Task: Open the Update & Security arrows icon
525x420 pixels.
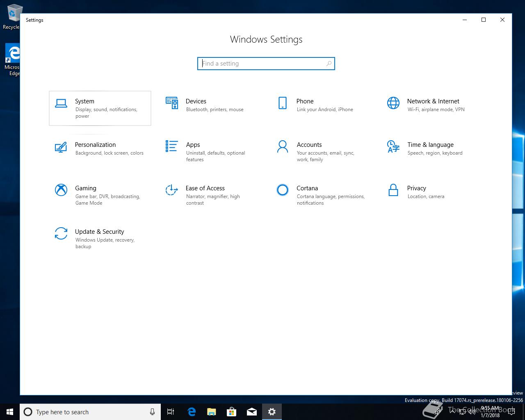Action: click(x=61, y=233)
